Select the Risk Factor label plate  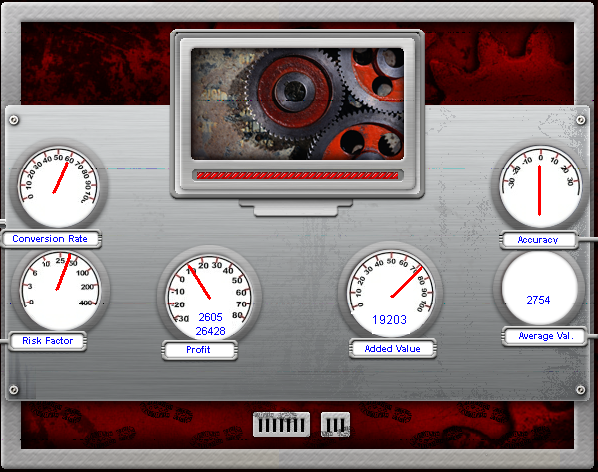point(48,341)
